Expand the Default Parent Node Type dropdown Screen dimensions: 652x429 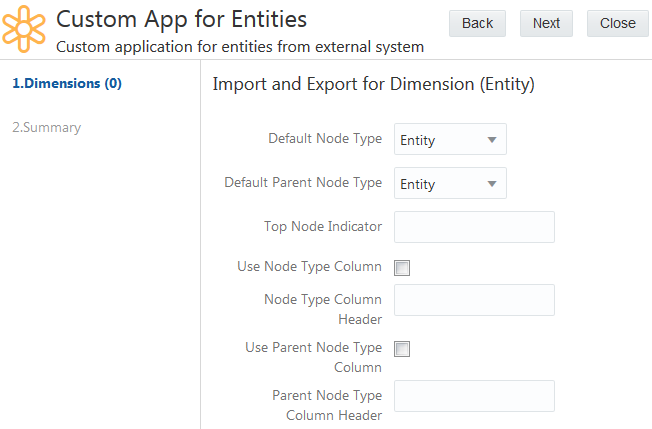[x=450, y=184]
